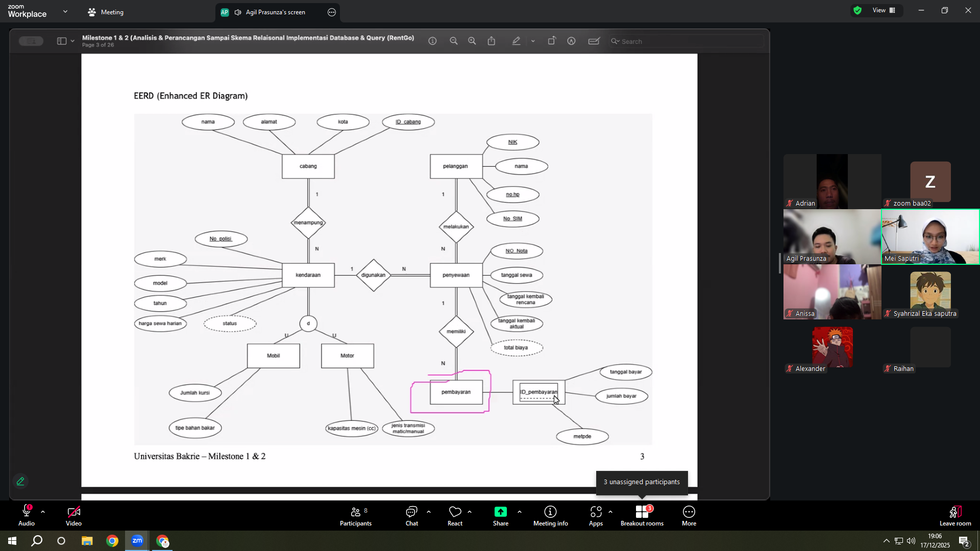Click the zoom out magnifier in shared PDF

tap(453, 41)
